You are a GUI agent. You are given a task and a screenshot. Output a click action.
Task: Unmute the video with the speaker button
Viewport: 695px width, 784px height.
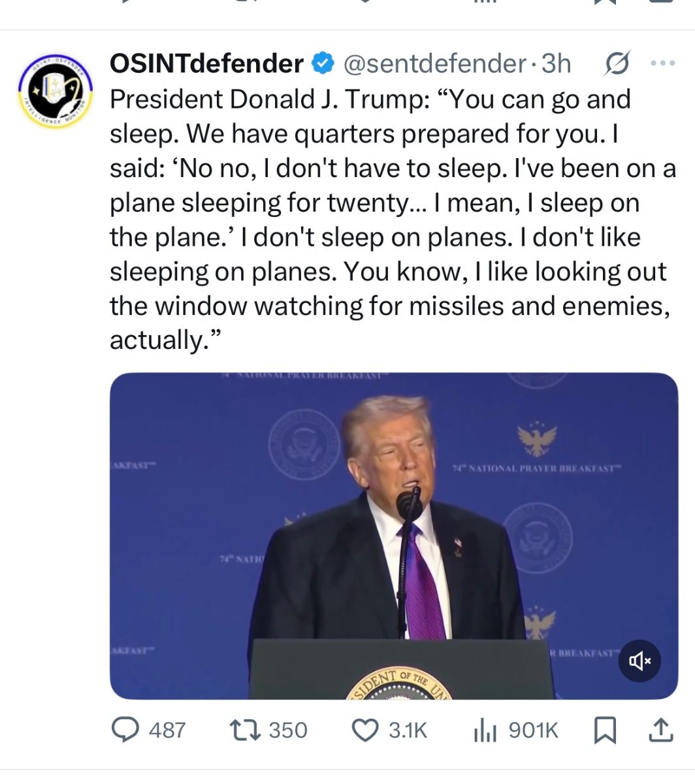[x=639, y=661]
